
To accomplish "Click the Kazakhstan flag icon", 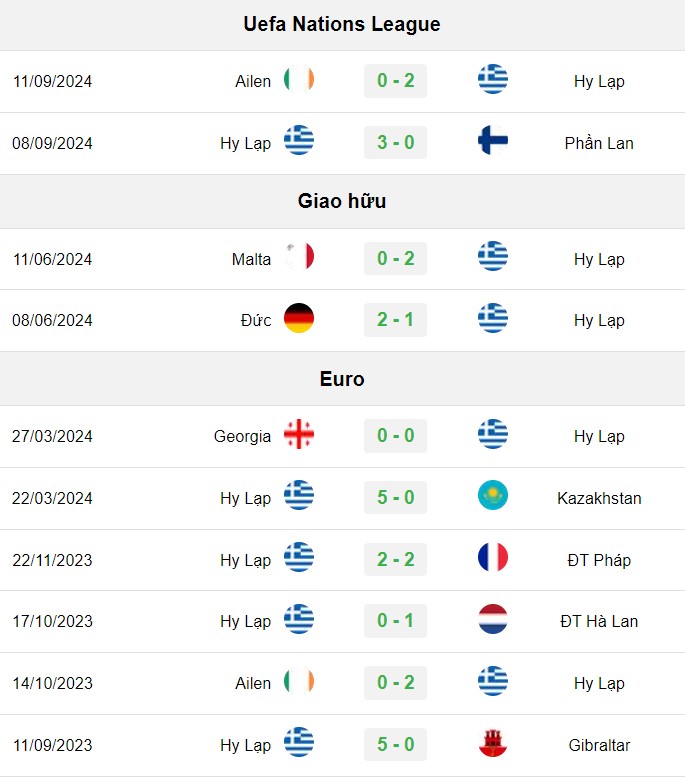I will pyautogui.click(x=493, y=496).
